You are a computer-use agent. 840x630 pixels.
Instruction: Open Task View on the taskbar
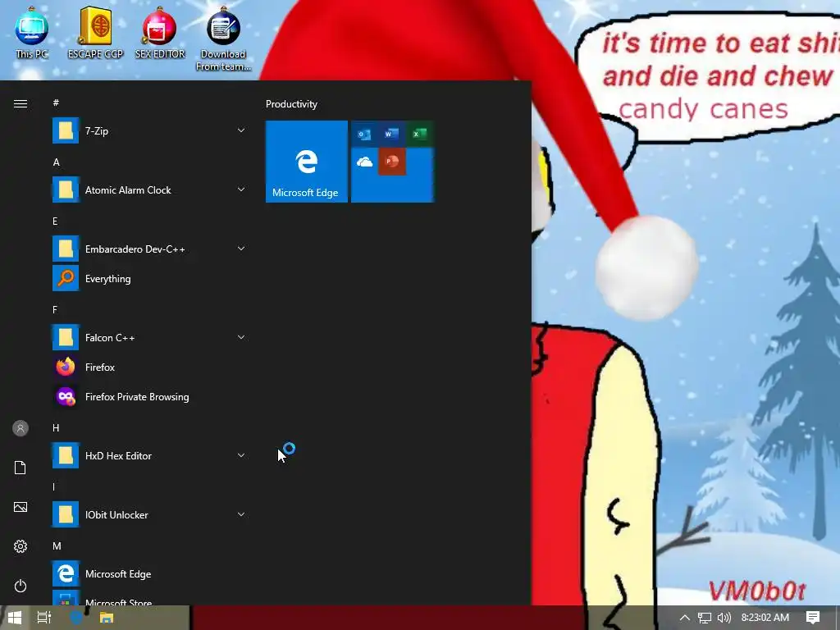[44, 618]
